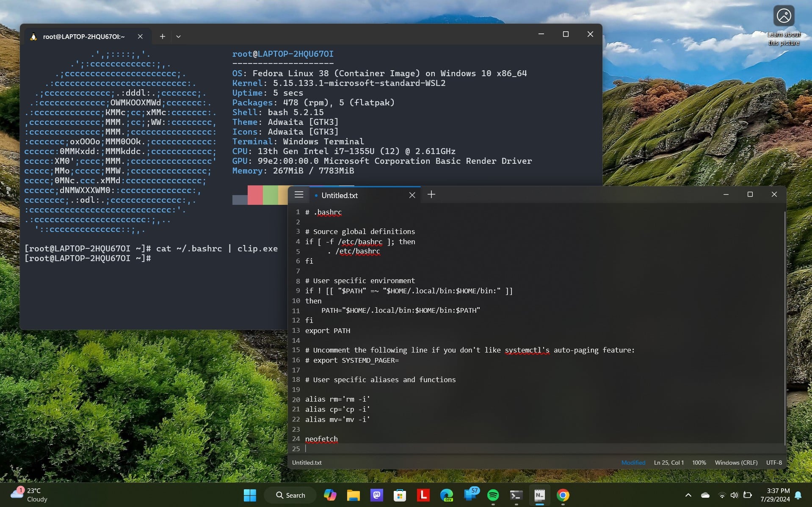Open Google Chrome from the taskbar
The image size is (812, 507).
pyautogui.click(x=563, y=495)
